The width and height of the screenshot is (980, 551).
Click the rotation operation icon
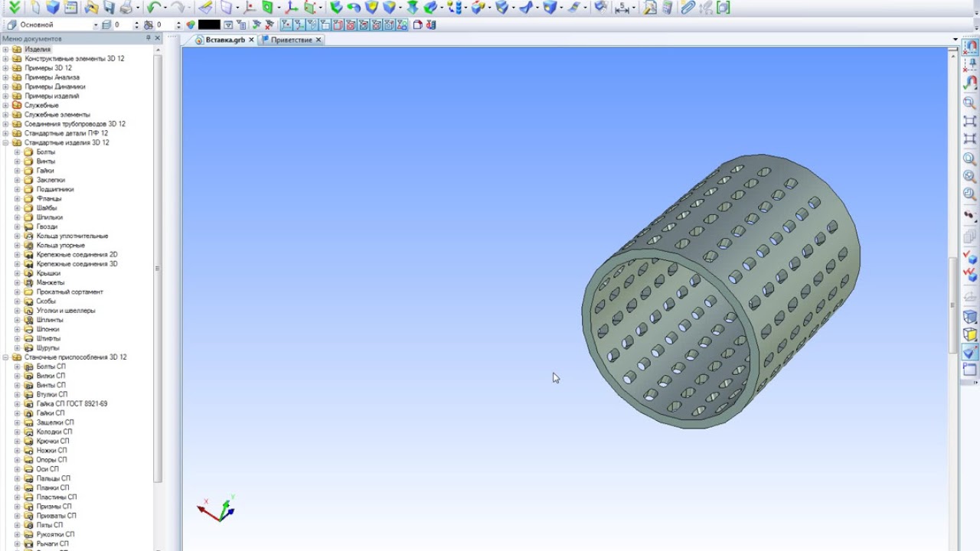point(353,8)
